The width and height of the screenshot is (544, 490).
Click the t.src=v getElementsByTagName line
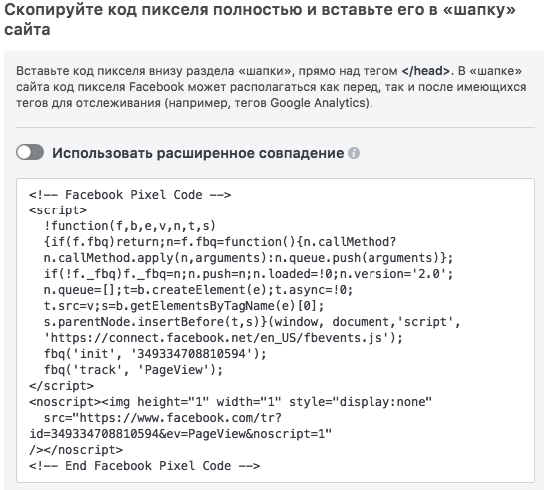pos(184,306)
